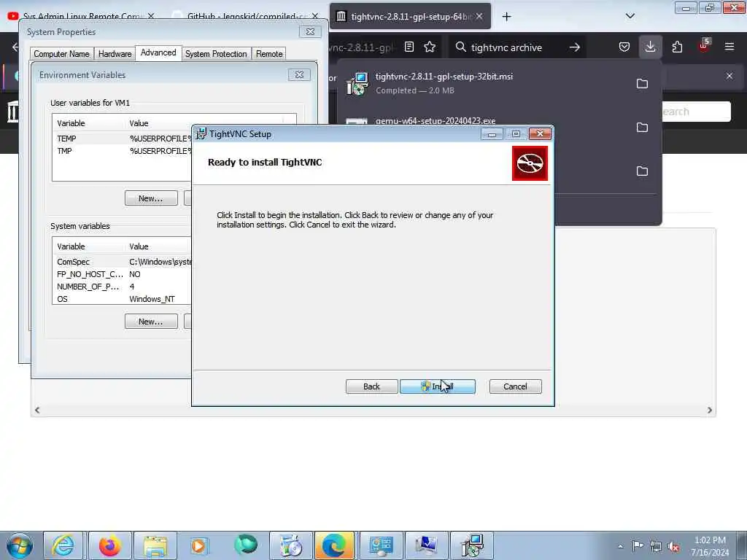747x560 pixels.
Task: Open a new browser tab
Action: click(506, 17)
